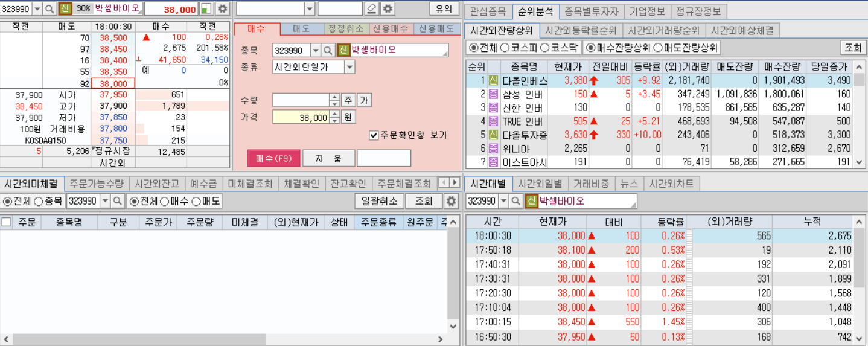The height and width of the screenshot is (346, 868).
Task: Open the empty account dropdown in the order toolbar
Action: point(310,9)
